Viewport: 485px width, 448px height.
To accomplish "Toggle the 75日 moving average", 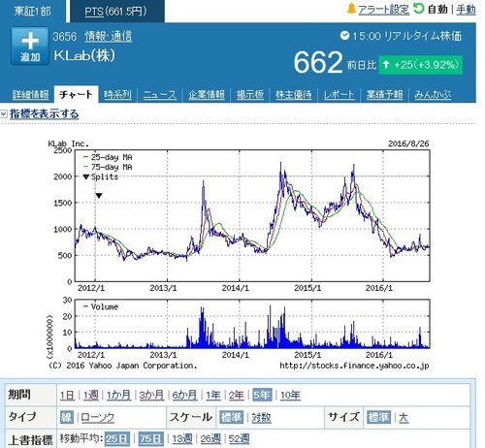I will [151, 438].
